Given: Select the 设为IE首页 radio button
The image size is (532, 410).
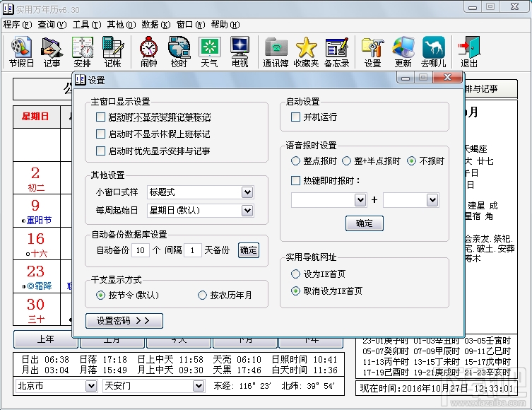Looking at the screenshot, I should click(x=295, y=274).
